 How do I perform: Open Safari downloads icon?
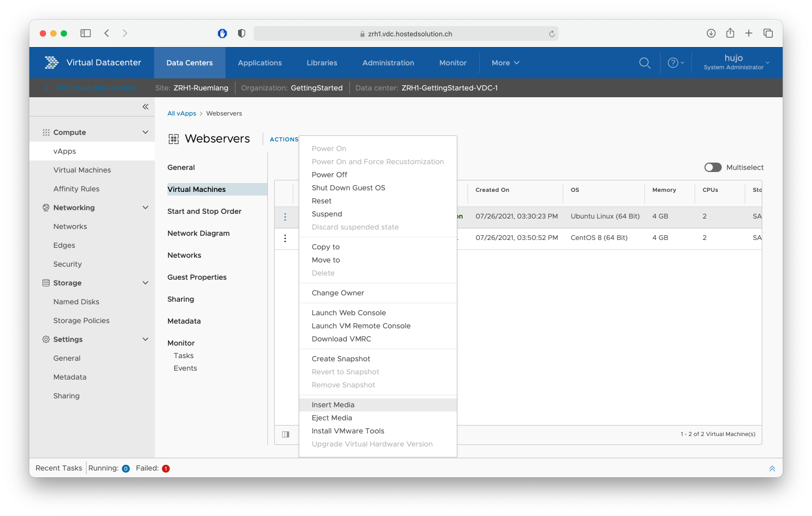[711, 33]
